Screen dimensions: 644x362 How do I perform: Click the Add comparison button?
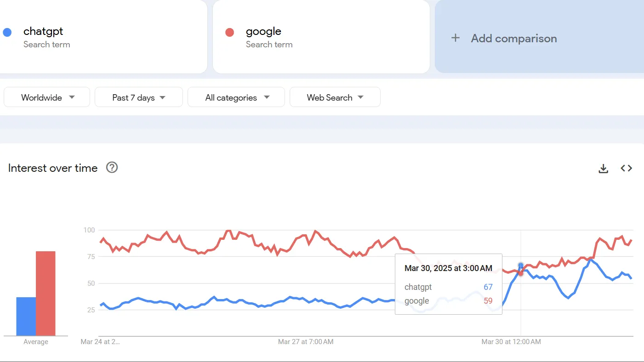click(513, 39)
